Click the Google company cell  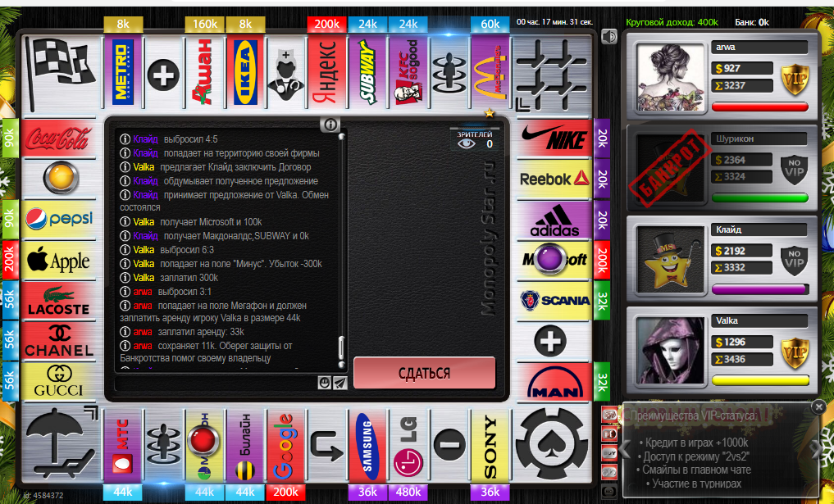coord(285,447)
